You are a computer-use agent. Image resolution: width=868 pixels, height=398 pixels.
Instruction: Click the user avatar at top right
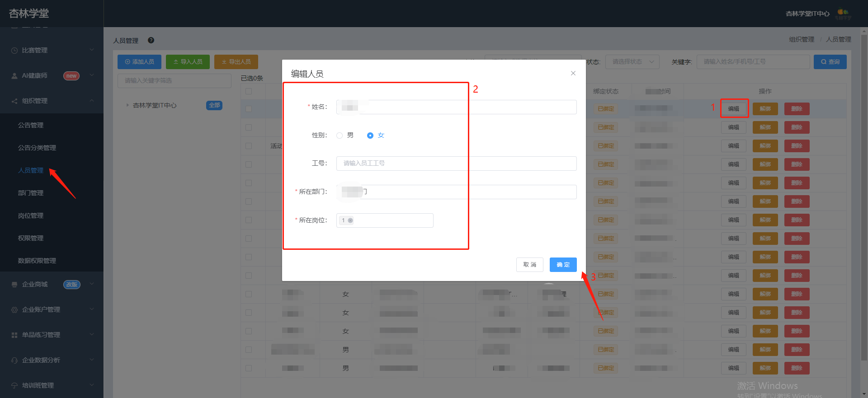(843, 14)
